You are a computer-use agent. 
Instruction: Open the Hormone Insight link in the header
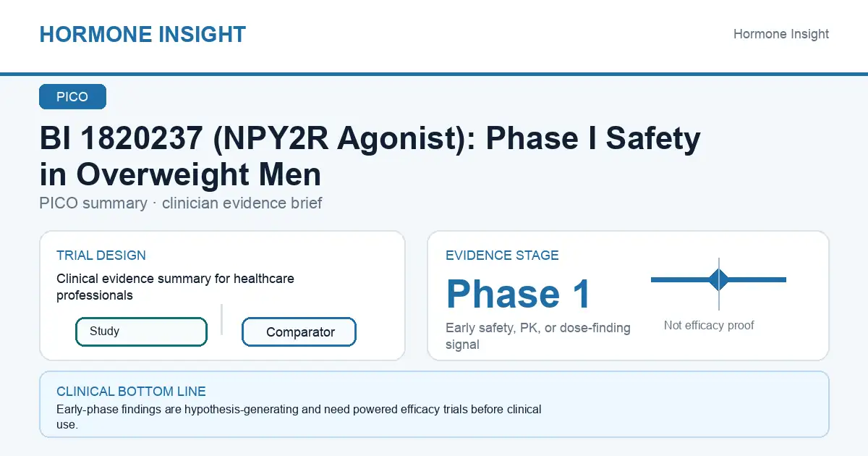point(781,34)
